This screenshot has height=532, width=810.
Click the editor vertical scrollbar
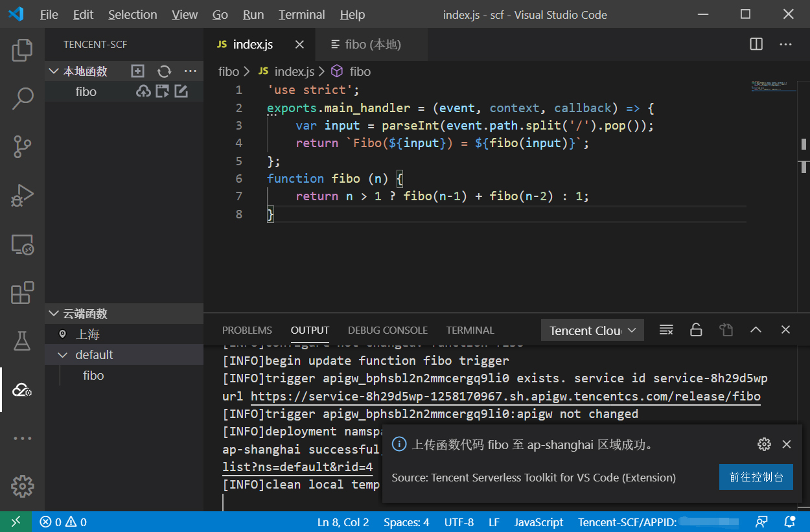click(x=804, y=145)
